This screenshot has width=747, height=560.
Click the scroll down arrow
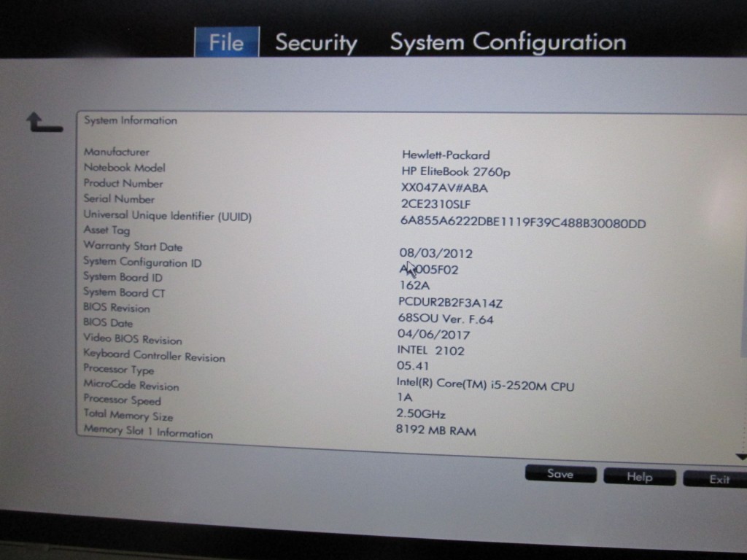click(741, 456)
